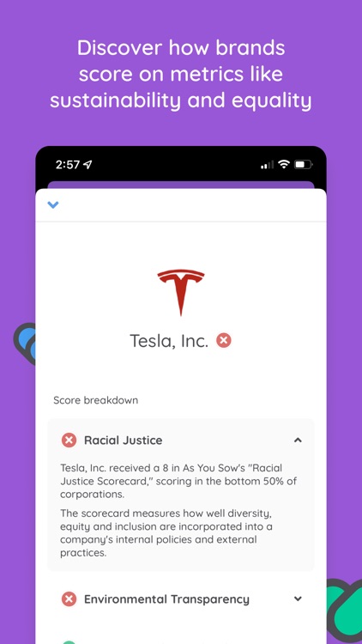Tap the headline Discover how brands score
The width and height of the screenshot is (362, 644).
[x=181, y=75]
